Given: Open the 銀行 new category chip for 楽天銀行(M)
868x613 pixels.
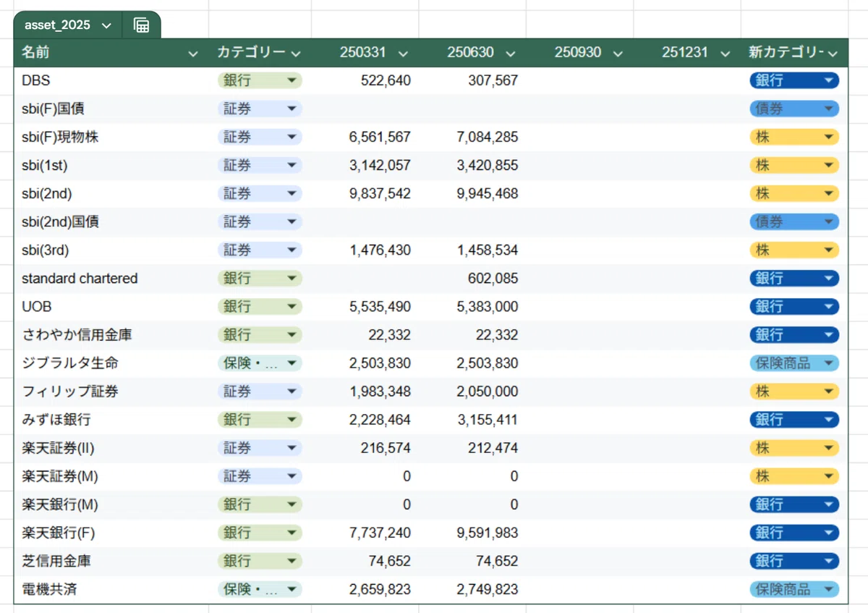Looking at the screenshot, I should (794, 504).
